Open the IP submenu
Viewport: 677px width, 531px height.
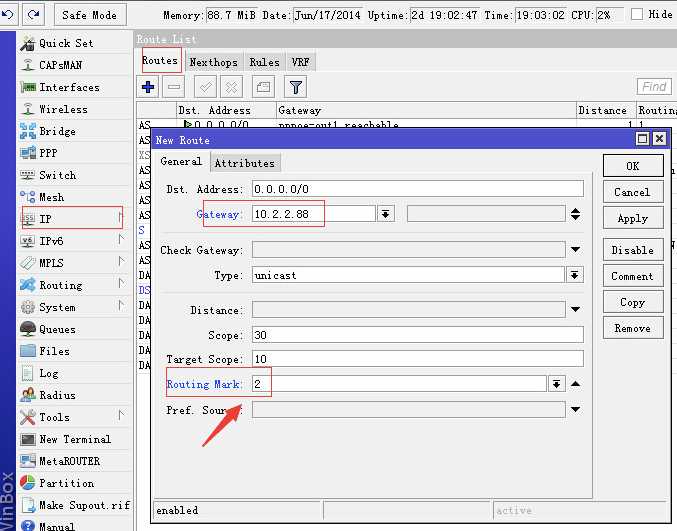pyautogui.click(x=74, y=219)
